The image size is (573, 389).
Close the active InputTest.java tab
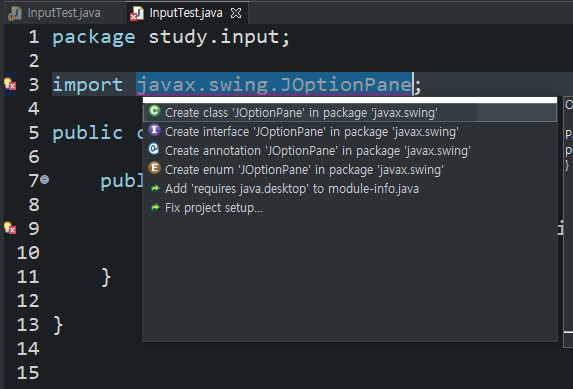(236, 13)
